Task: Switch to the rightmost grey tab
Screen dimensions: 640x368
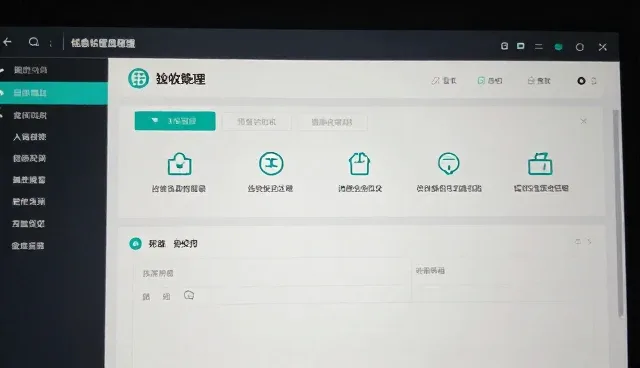Action: pos(332,122)
